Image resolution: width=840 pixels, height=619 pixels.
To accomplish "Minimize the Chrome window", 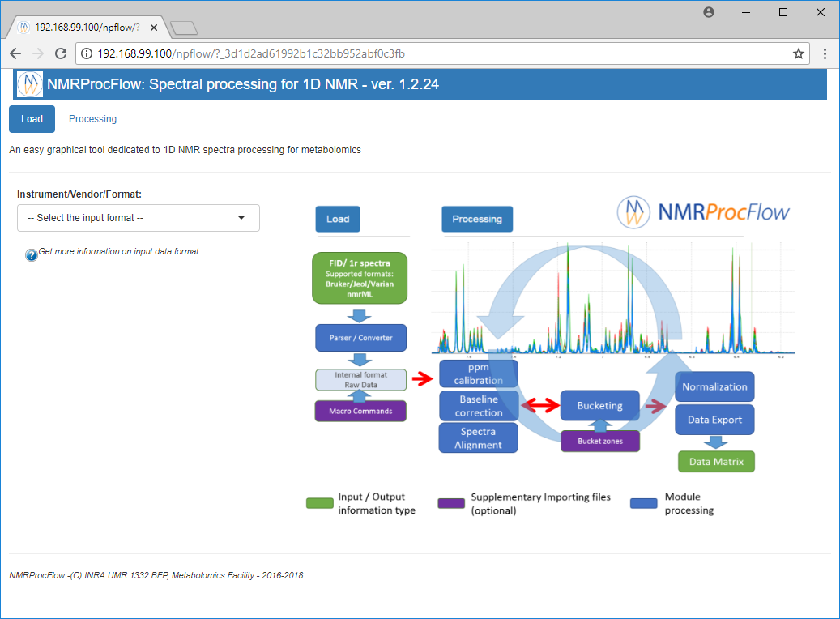I will [746, 12].
